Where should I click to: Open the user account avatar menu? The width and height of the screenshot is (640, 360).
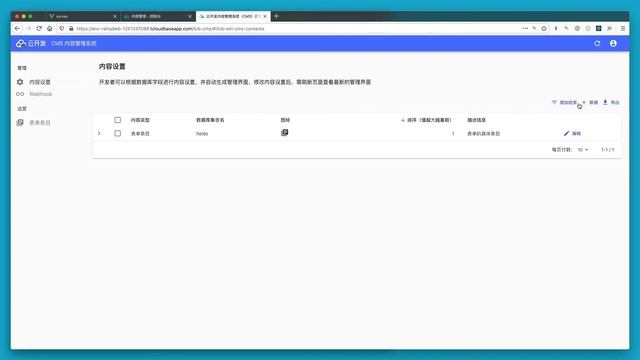[x=613, y=43]
